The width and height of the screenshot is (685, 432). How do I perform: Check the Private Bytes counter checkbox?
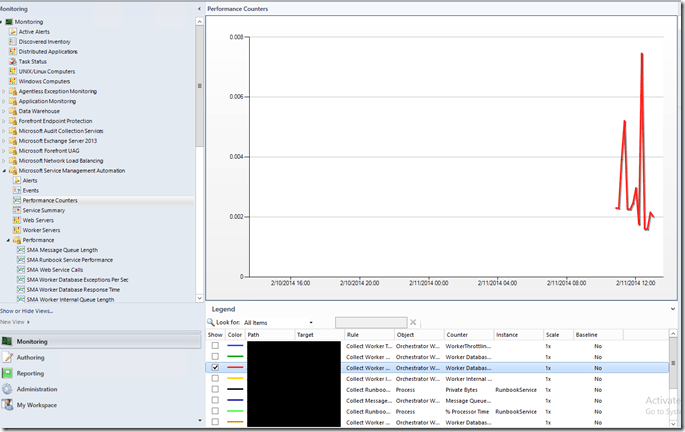(x=215, y=390)
